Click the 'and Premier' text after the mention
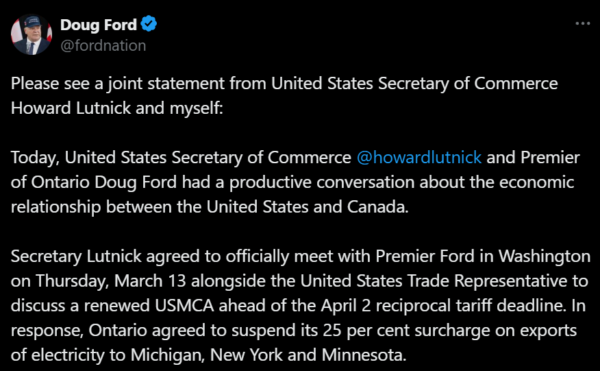The height and width of the screenshot is (371, 600). click(533, 158)
